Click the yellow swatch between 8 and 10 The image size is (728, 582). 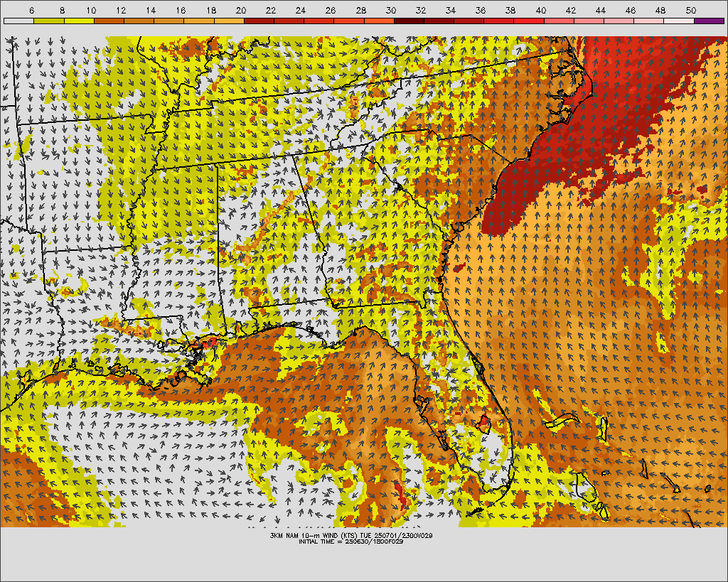[79, 21]
